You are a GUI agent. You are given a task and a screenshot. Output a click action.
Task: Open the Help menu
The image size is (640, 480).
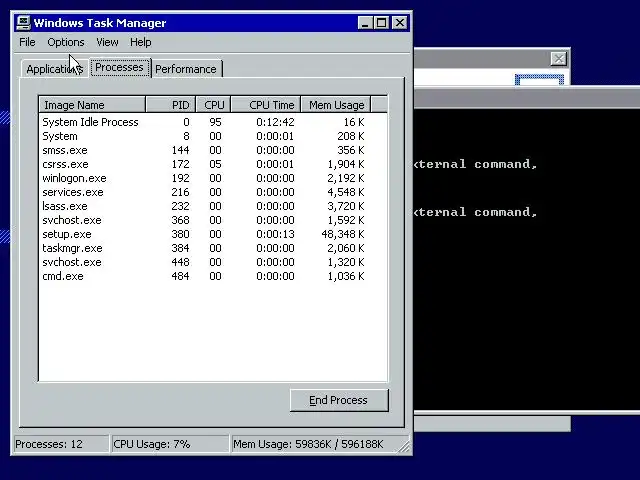pyautogui.click(x=141, y=42)
